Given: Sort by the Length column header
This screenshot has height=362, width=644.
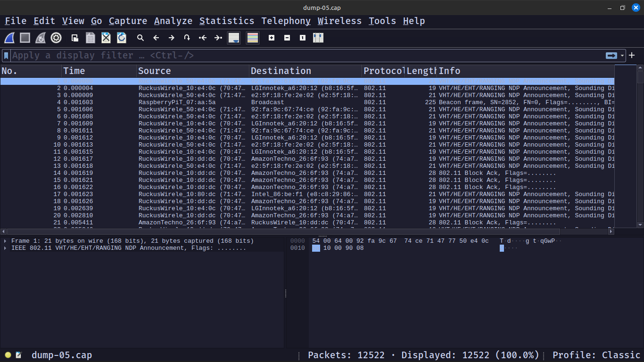Looking at the screenshot, I should (421, 71).
